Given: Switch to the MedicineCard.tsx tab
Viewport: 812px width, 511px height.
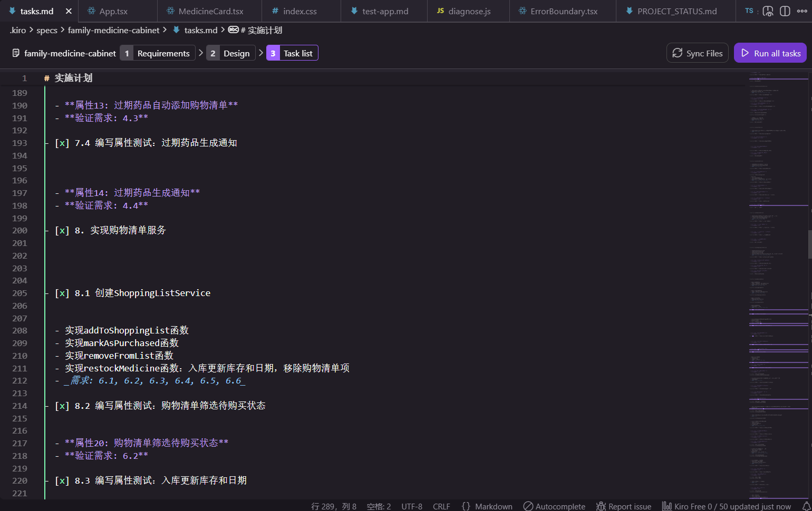Looking at the screenshot, I should pos(210,11).
